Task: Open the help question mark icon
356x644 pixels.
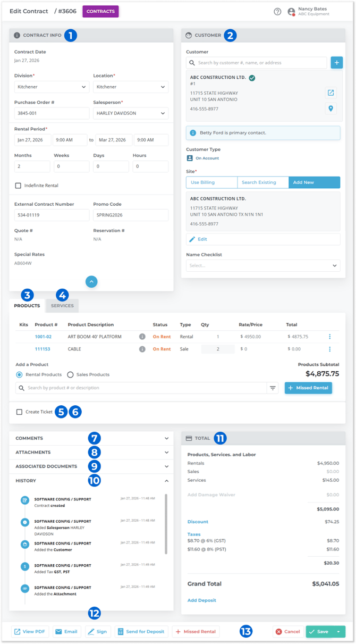Action: point(277,12)
